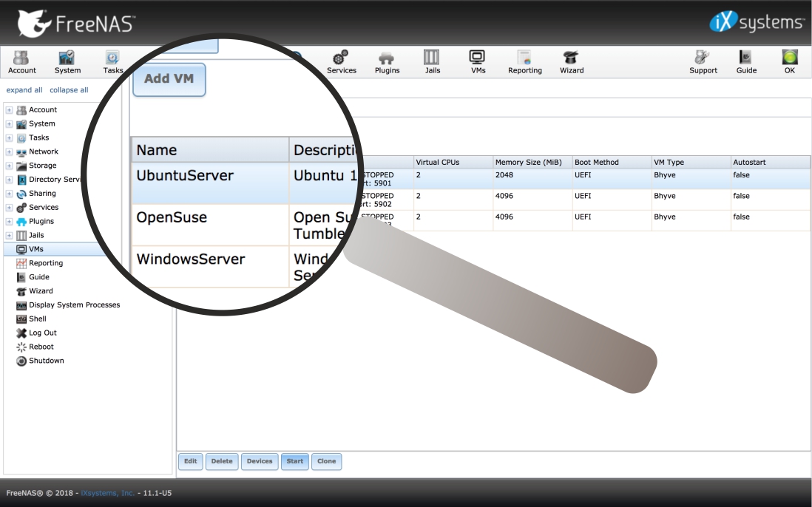This screenshot has height=507, width=812.
Task: Click the Wizard hat icon in the tree
Action: [21, 291]
